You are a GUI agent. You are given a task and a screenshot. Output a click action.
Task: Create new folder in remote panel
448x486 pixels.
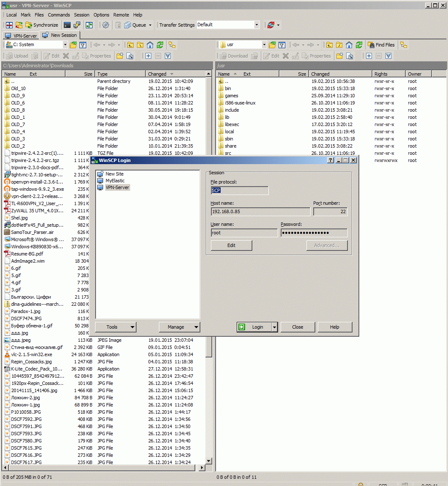(340, 56)
